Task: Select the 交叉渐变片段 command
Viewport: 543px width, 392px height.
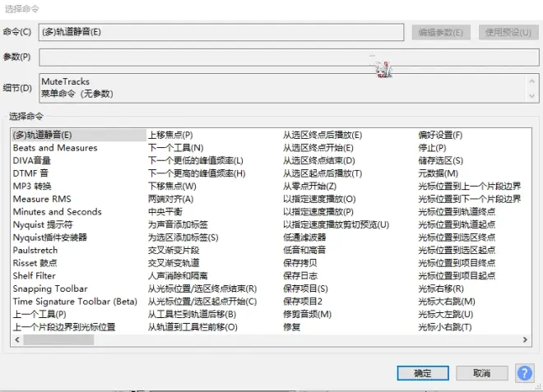Action: (x=174, y=250)
